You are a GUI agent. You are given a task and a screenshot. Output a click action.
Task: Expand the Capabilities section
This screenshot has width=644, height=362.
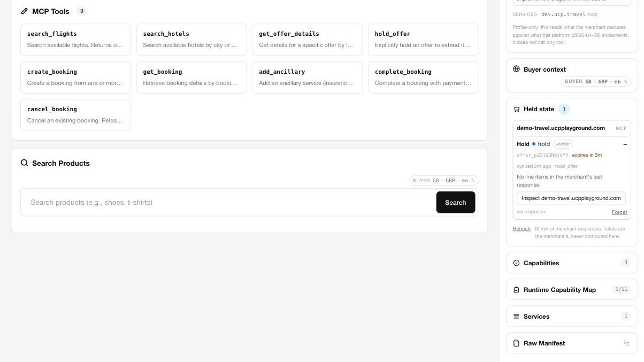572,263
